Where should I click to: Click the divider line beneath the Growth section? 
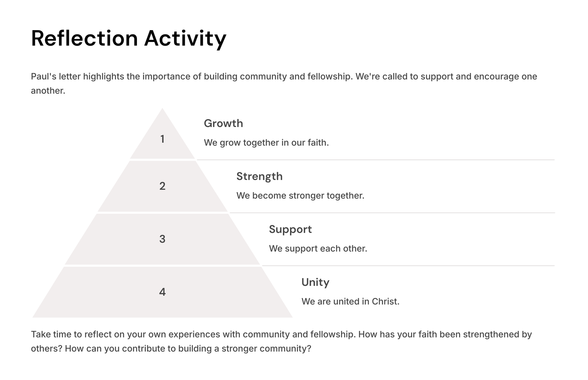coord(376,160)
